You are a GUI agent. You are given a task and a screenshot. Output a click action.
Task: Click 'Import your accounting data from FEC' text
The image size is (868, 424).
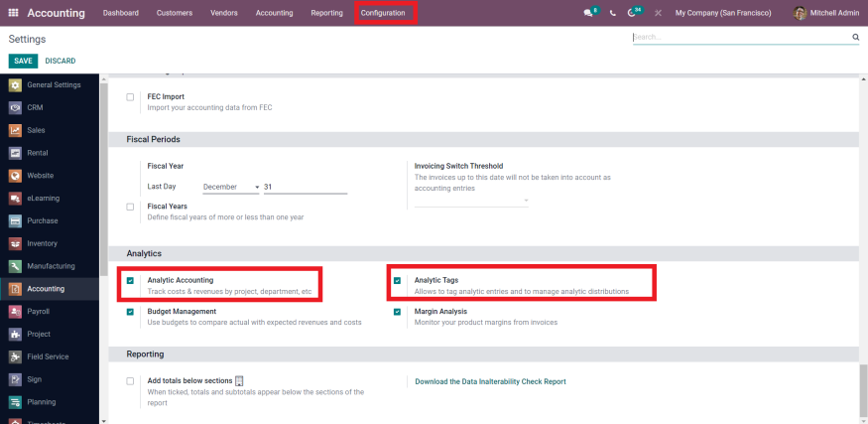tap(209, 108)
